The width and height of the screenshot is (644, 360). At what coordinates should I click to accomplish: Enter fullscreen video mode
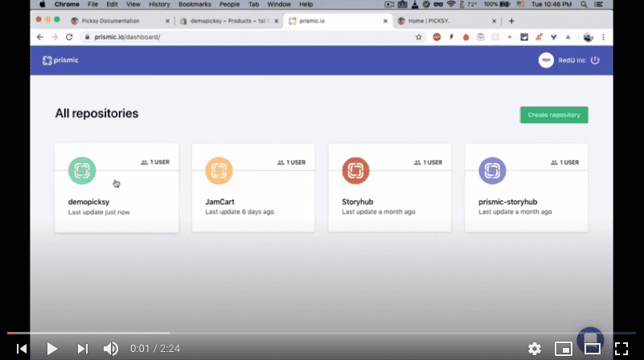click(621, 349)
